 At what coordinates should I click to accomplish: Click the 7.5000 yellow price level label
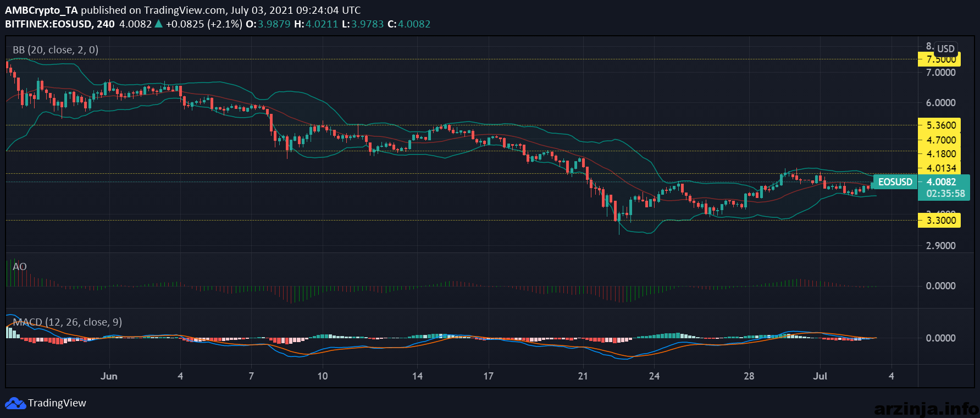point(939,59)
